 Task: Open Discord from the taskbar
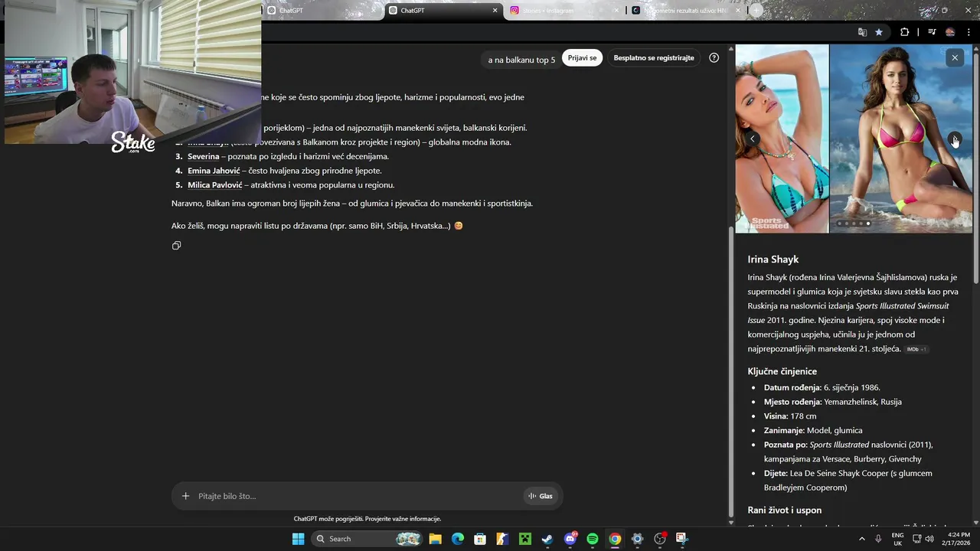click(x=570, y=539)
